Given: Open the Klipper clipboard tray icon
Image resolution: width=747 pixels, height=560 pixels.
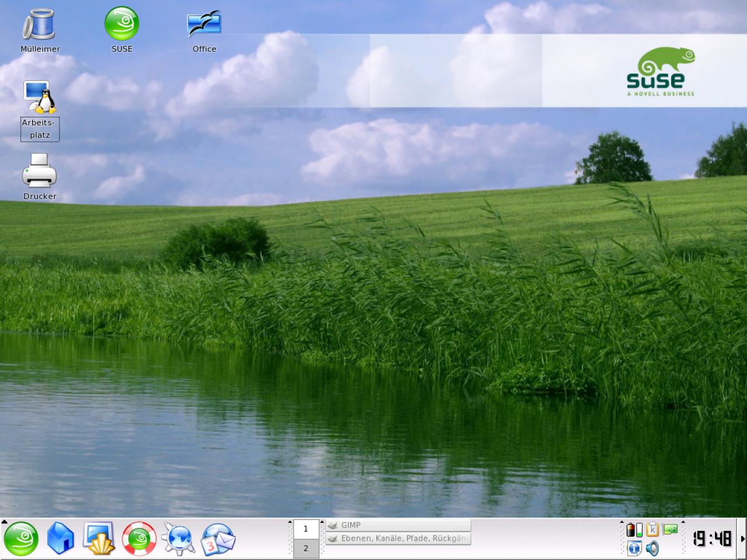Looking at the screenshot, I should 652,530.
